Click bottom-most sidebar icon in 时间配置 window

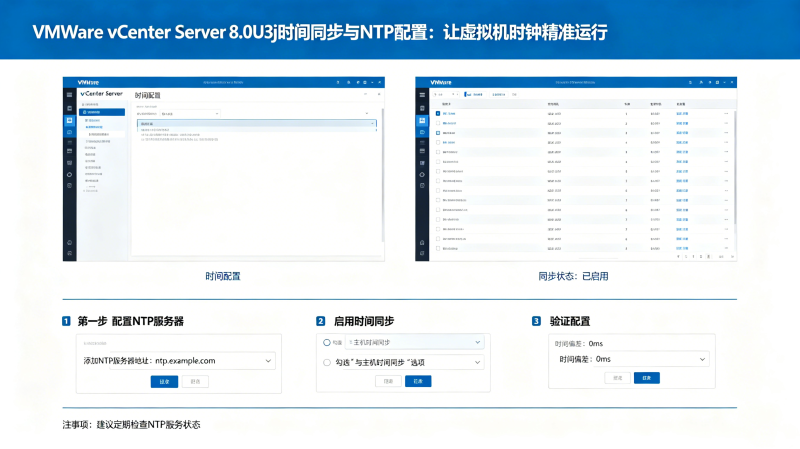pos(69,253)
